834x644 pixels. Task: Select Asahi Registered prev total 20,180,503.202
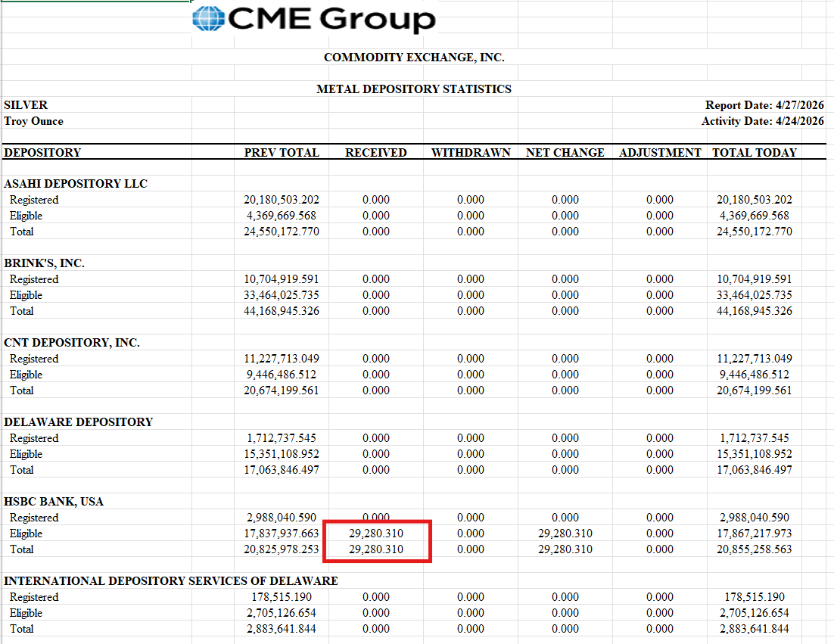point(282,200)
